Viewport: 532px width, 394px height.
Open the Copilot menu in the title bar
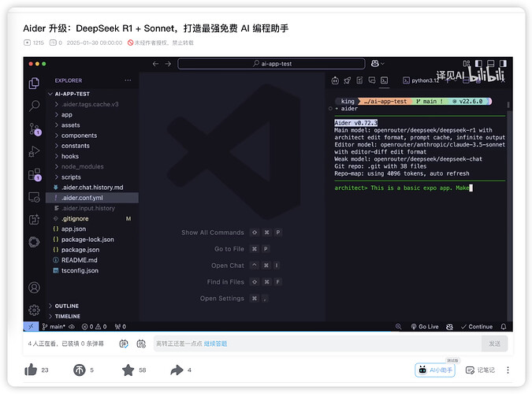click(378, 64)
